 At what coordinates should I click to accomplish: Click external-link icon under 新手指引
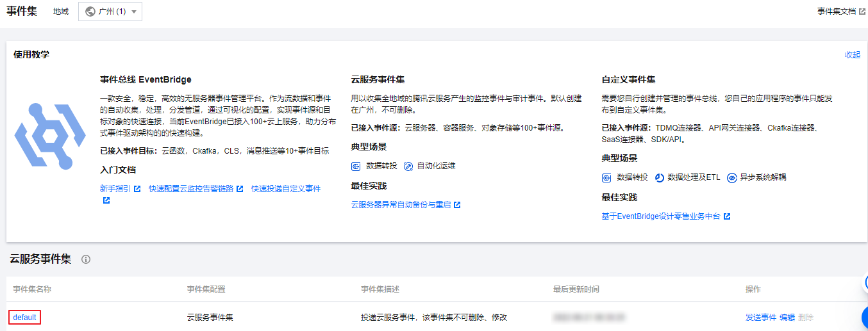point(106,200)
